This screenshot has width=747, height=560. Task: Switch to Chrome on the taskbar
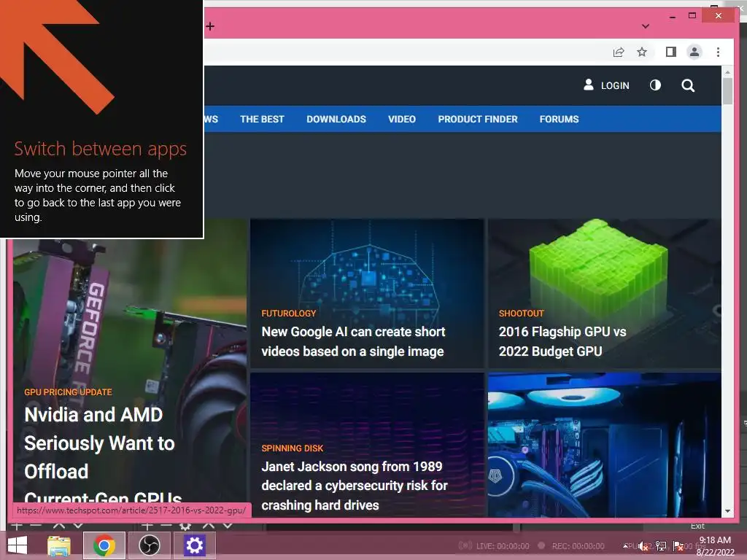[104, 545]
